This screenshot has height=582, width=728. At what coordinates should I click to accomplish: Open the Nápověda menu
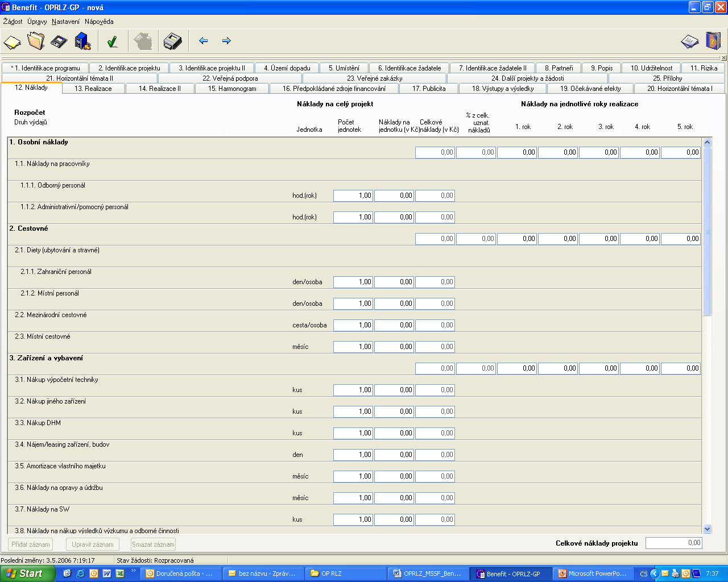tap(99, 22)
